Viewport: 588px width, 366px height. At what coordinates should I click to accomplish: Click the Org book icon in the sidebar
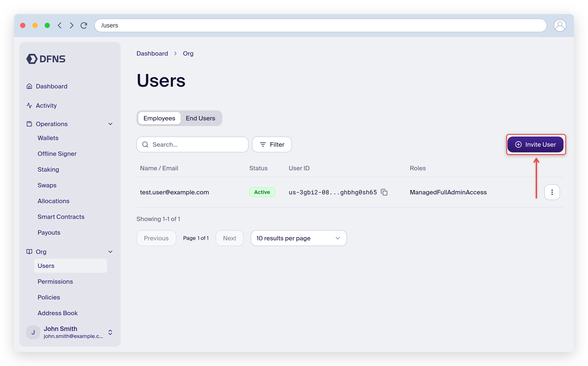[x=29, y=252]
